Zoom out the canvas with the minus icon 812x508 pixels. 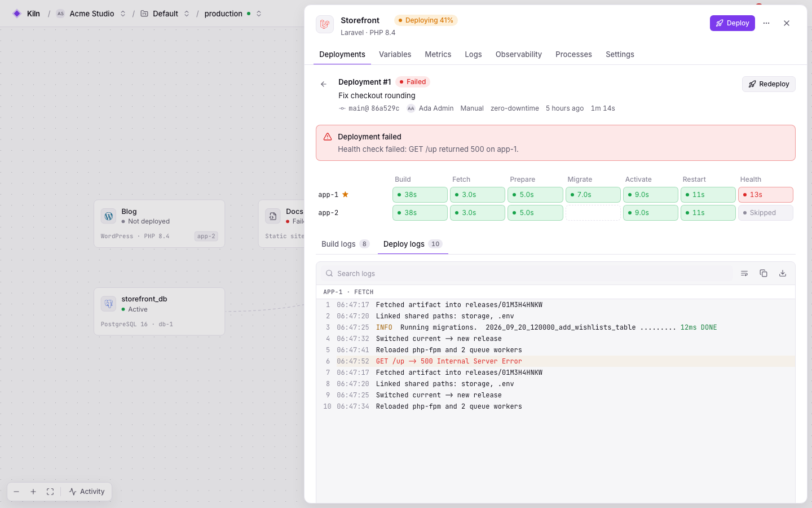pyautogui.click(x=16, y=492)
